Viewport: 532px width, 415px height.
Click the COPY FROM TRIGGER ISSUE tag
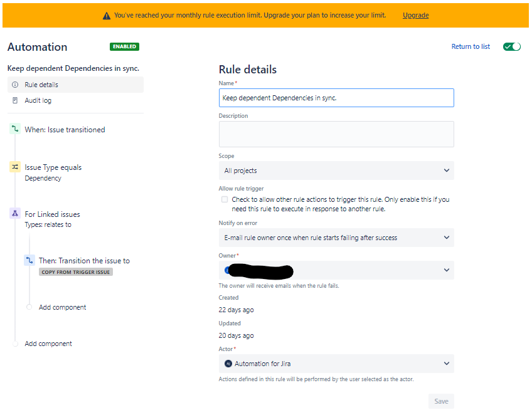pyautogui.click(x=76, y=272)
